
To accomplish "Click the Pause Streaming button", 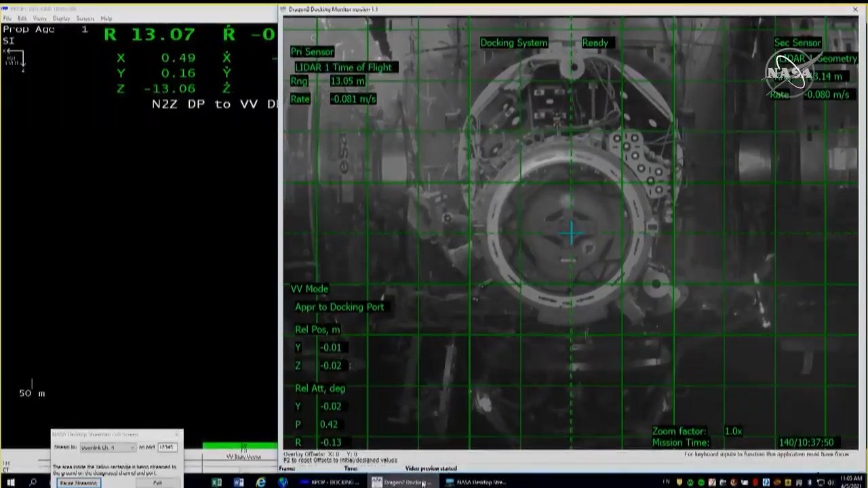I will tap(78, 483).
